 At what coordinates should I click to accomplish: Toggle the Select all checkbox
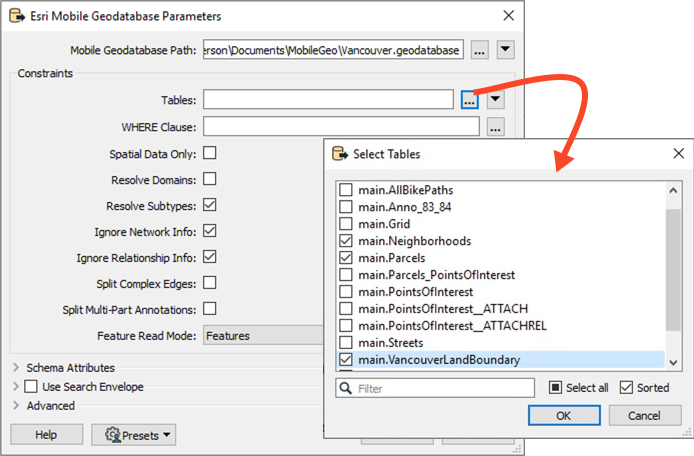[555, 387]
